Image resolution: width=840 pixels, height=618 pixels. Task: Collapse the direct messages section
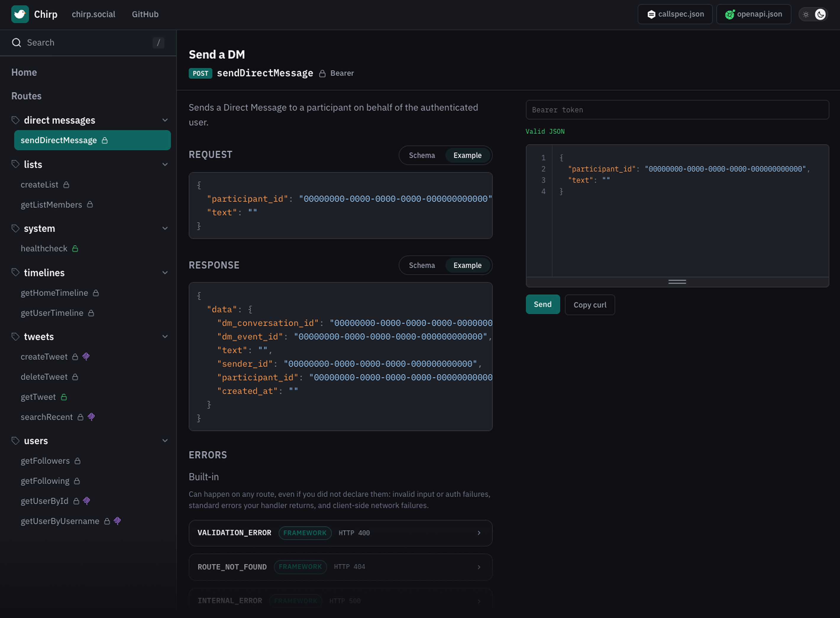(x=165, y=120)
